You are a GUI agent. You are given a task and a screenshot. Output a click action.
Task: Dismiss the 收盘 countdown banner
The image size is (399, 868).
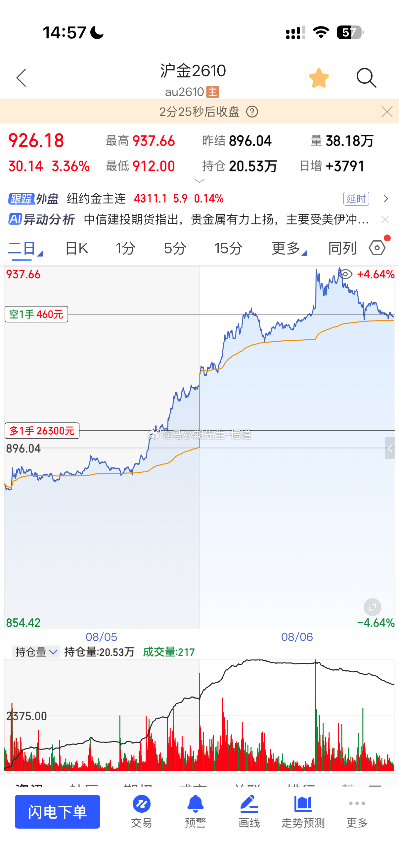click(387, 112)
